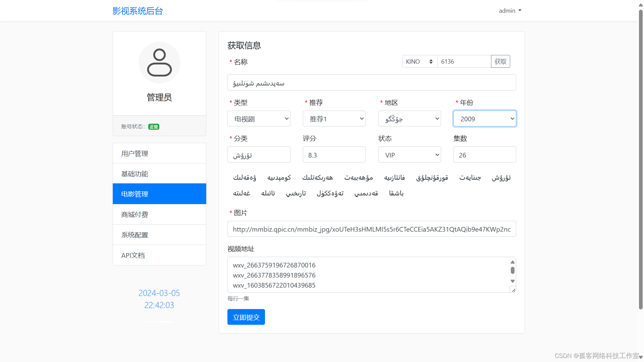
Task: Focus the 图片 image URL field
Action: (372, 229)
